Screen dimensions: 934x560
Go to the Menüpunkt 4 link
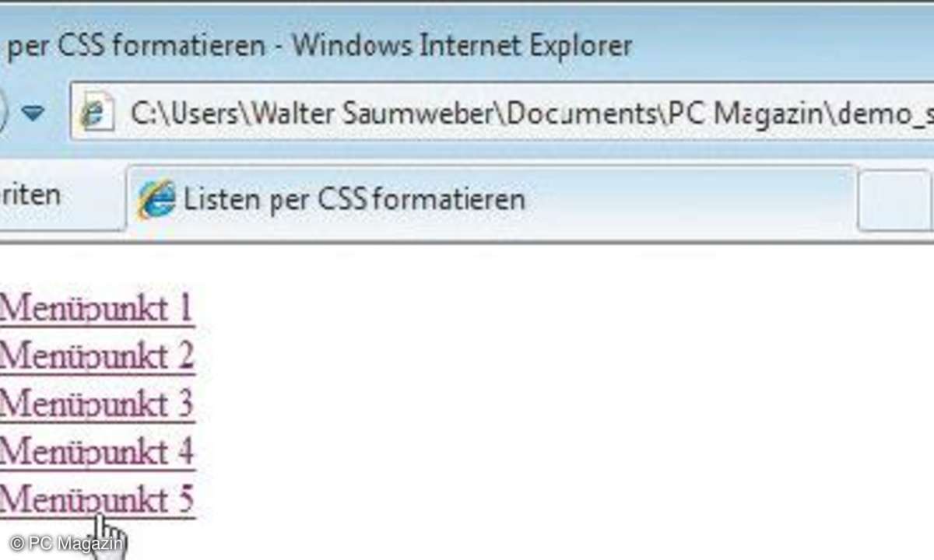pos(96,452)
